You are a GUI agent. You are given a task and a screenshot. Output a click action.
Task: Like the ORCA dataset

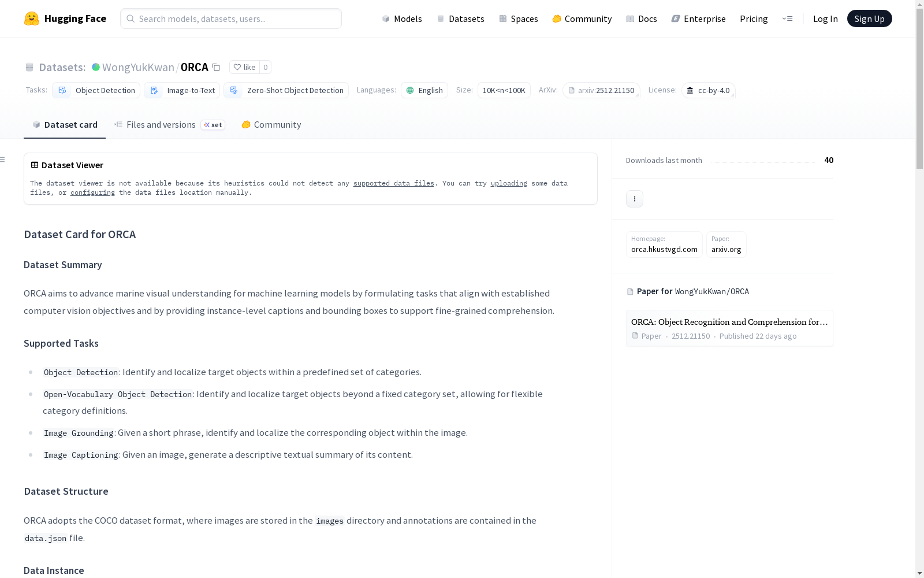pyautogui.click(x=244, y=67)
